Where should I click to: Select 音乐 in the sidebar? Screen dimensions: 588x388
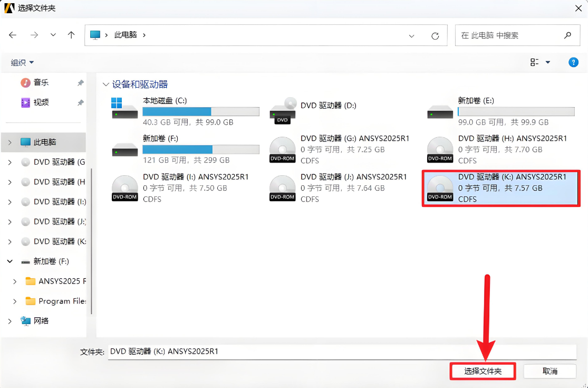pyautogui.click(x=41, y=82)
